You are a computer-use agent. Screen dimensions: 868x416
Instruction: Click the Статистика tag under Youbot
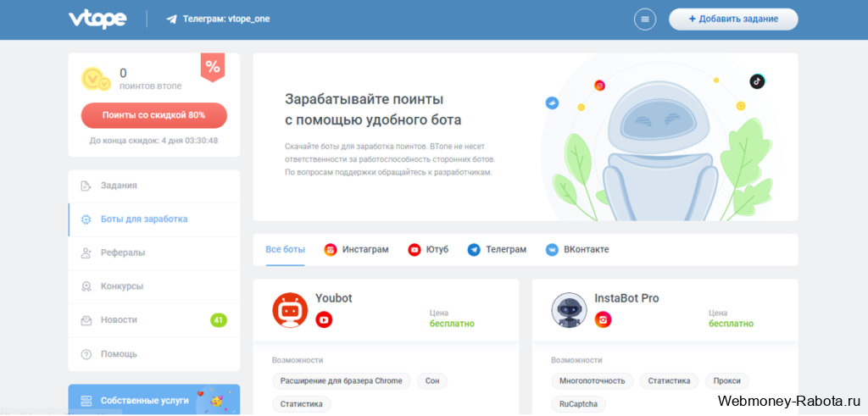point(301,404)
